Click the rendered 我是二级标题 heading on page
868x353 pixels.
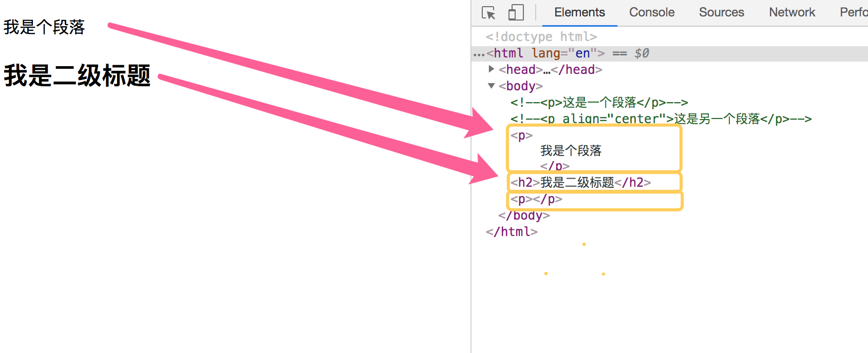pos(77,76)
